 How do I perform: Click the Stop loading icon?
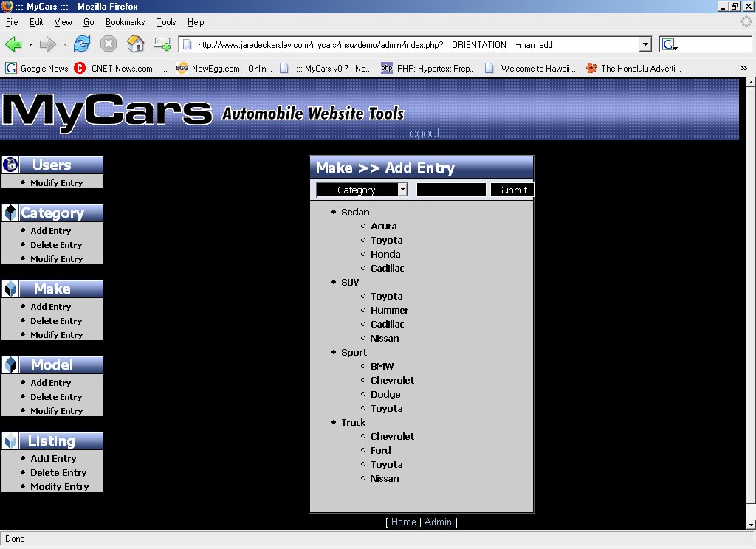[109, 44]
